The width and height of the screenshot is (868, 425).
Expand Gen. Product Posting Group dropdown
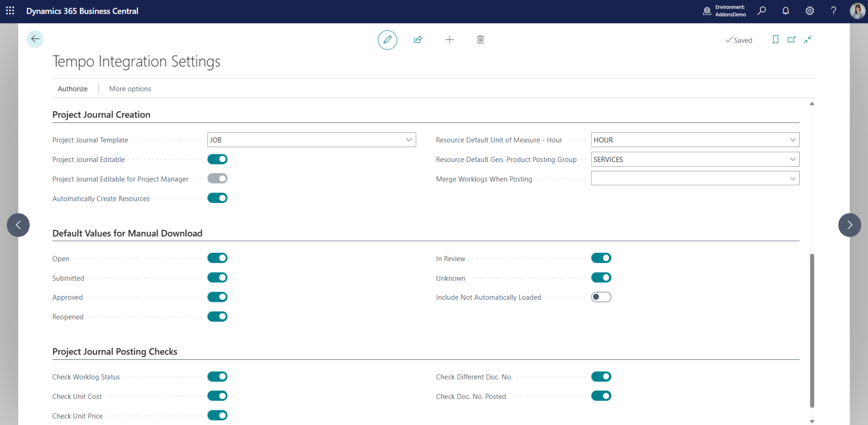tap(793, 159)
